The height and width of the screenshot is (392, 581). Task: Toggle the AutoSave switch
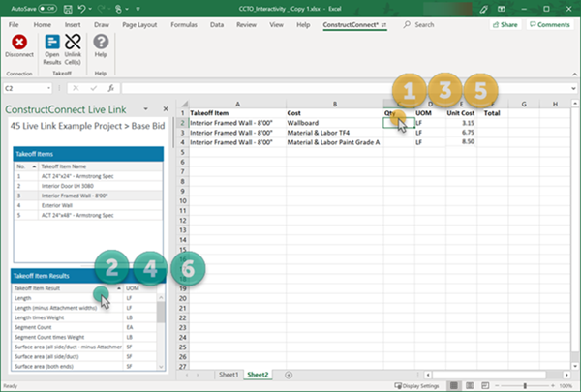pyautogui.click(x=47, y=9)
